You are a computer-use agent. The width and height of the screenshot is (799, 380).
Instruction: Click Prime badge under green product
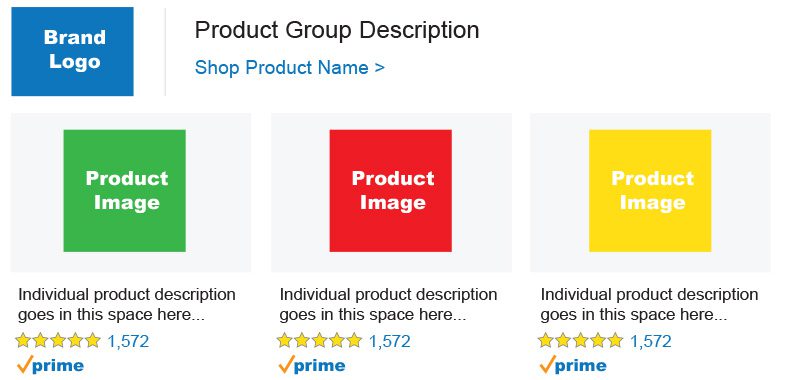pos(50,365)
